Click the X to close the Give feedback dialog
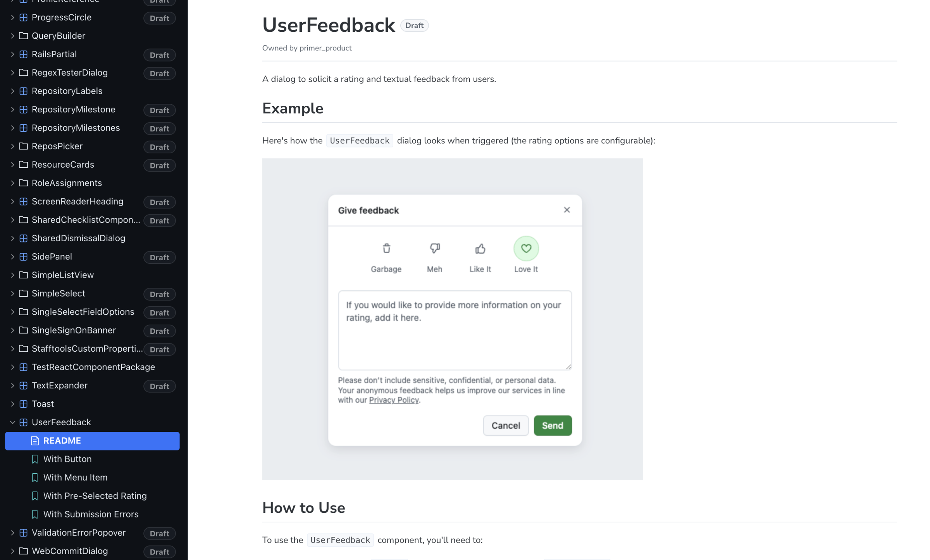Screen dimensions: 930x560 tap(567, 210)
